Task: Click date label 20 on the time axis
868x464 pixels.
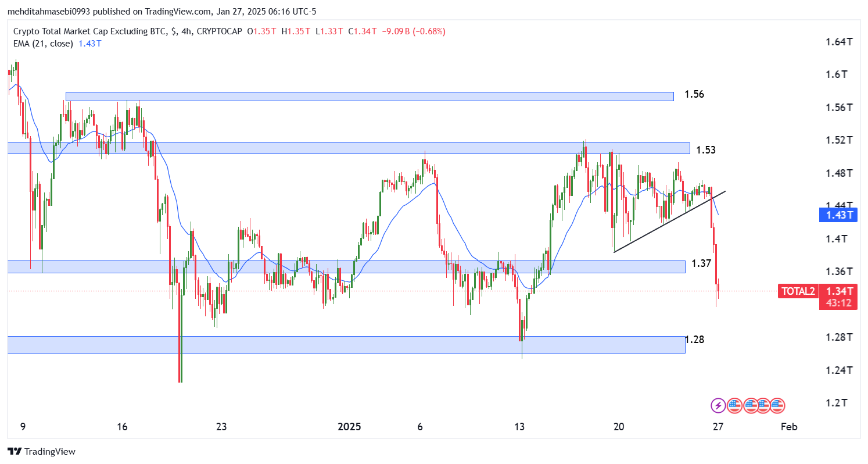Action: point(619,427)
